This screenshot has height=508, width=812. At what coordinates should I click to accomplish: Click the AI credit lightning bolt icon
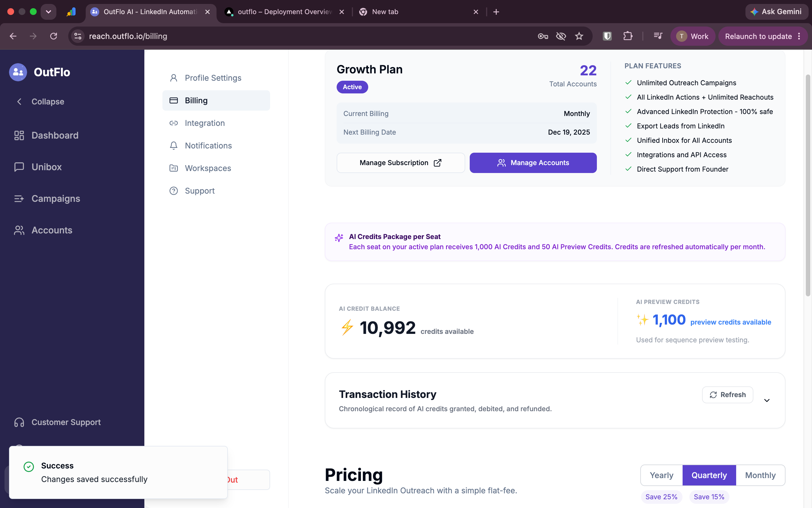pyautogui.click(x=347, y=327)
